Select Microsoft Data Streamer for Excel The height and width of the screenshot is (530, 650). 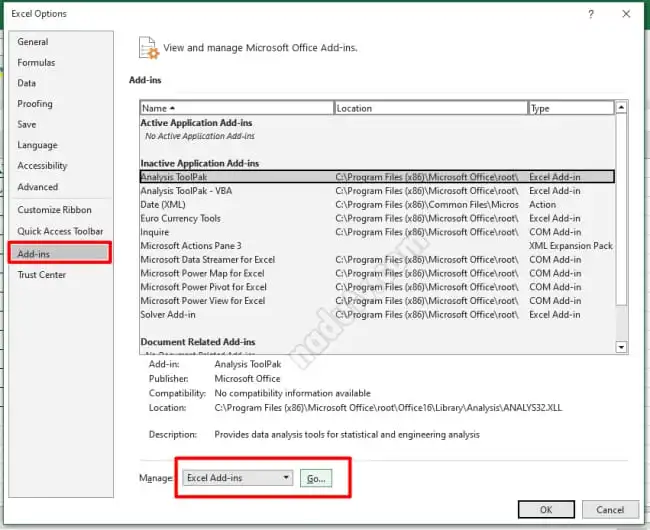point(377,259)
